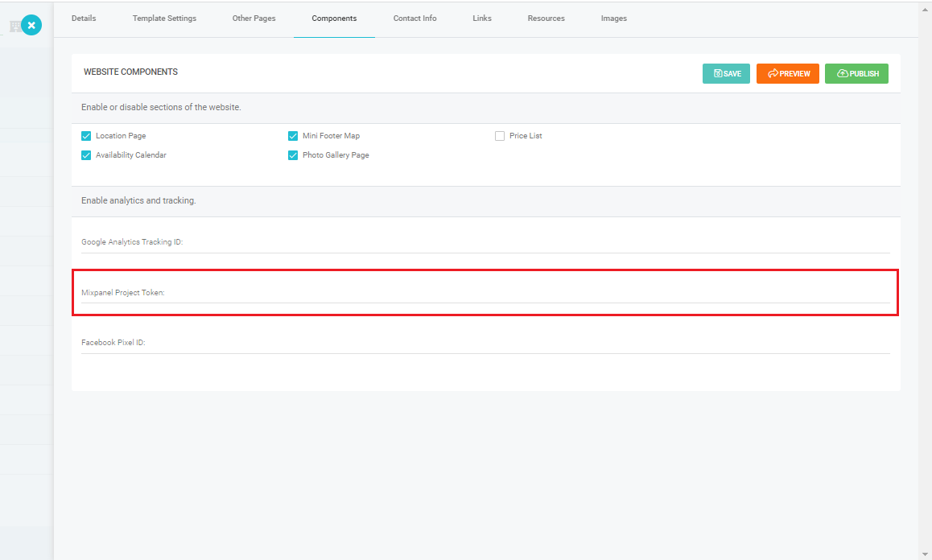The height and width of the screenshot is (560, 932).
Task: Toggle the Availability Calendar checkbox
Action: pos(86,155)
